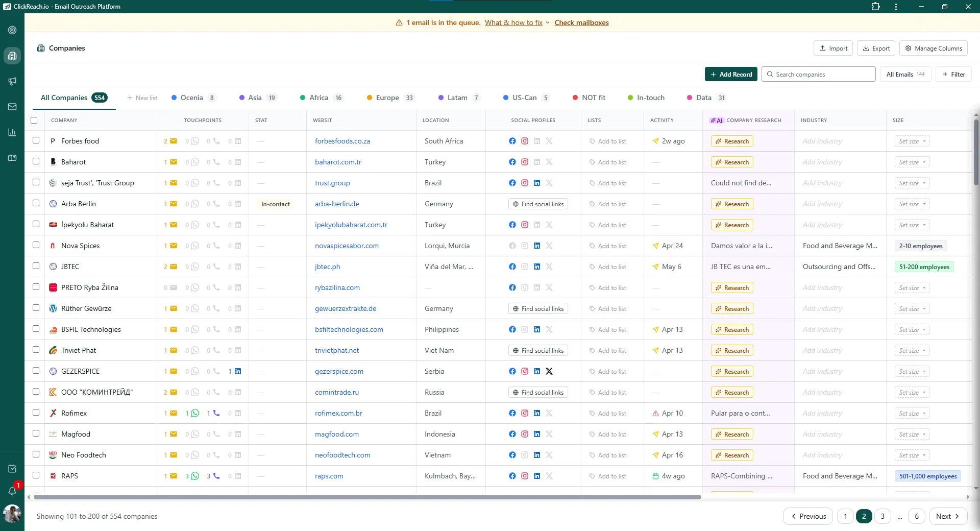The height and width of the screenshot is (531, 980).
Task: Click the 501-1,000 employees size badge
Action: tap(928, 476)
